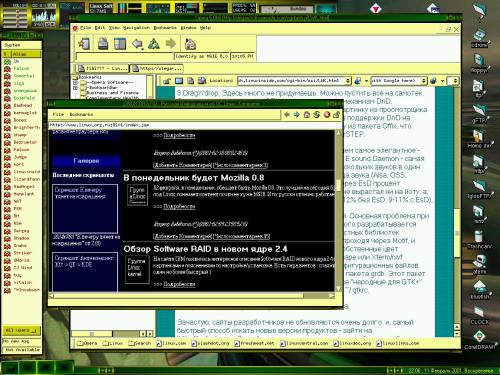
Task: Click the document icon in Opera address bar
Action: click(190, 81)
